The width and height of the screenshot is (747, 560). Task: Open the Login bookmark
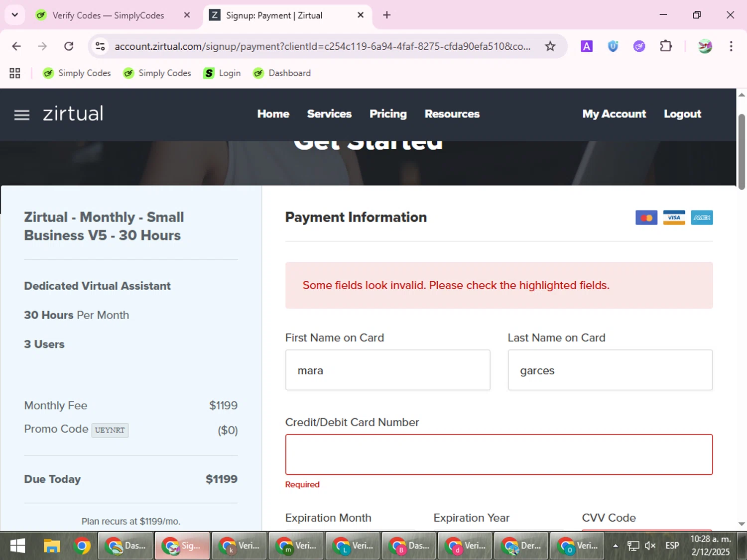222,73
